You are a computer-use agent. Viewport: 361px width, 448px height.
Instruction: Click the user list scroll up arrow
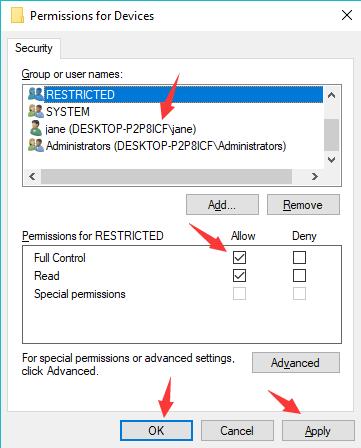331,95
